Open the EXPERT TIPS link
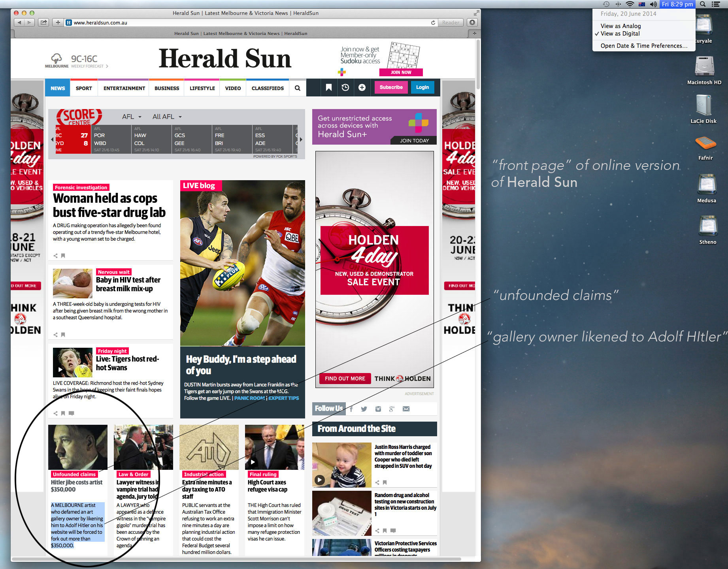This screenshot has height=569, width=728. click(x=283, y=398)
